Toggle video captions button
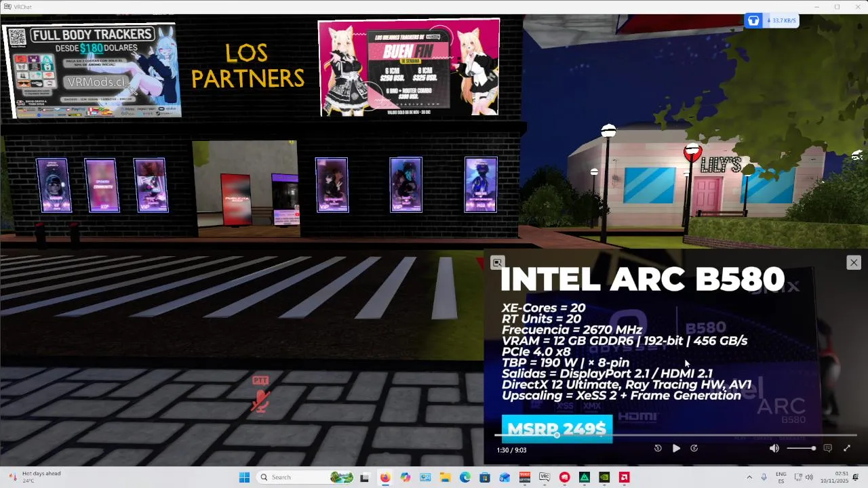 click(x=827, y=448)
